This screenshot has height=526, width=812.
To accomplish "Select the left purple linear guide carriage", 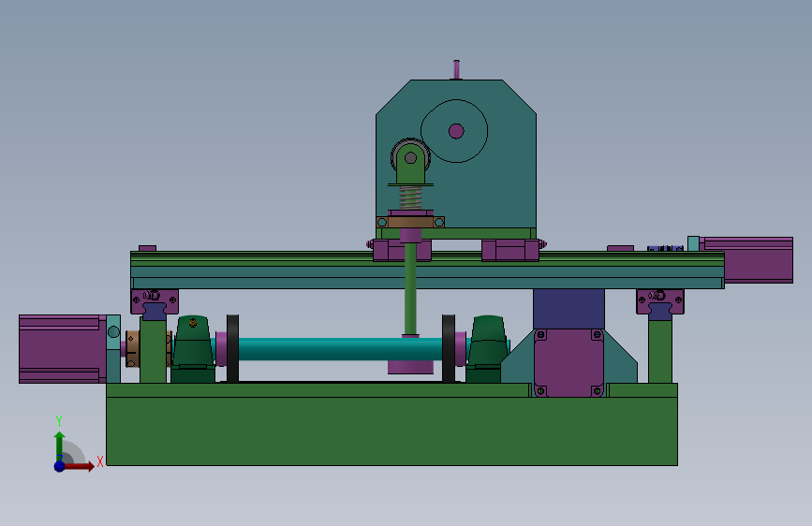I will tap(155, 301).
